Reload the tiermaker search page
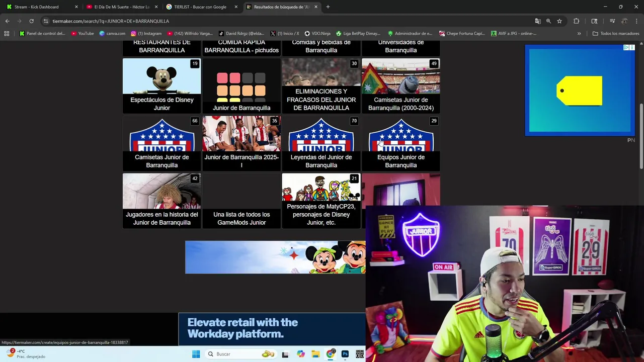This screenshot has height=362, width=644. [x=31, y=21]
